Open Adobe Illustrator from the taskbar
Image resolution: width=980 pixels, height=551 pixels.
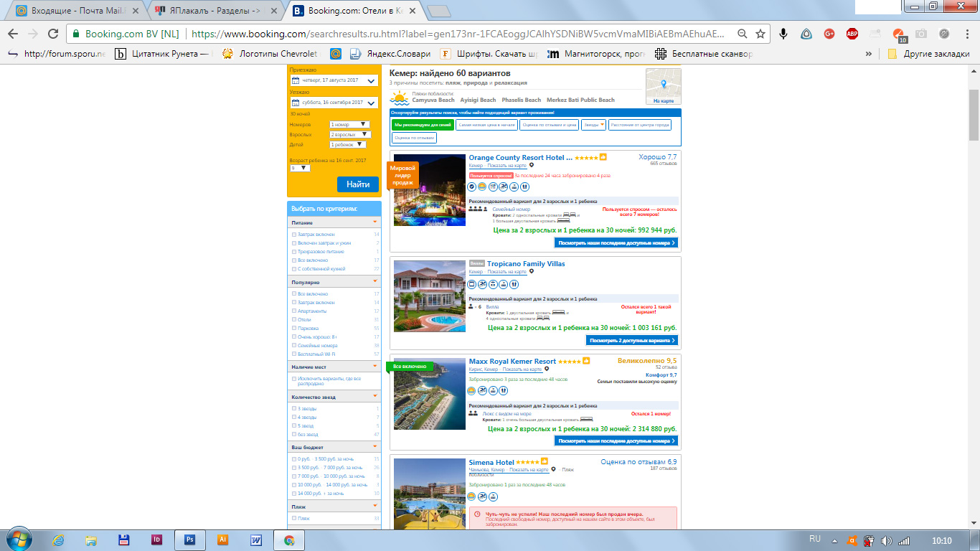click(x=222, y=540)
